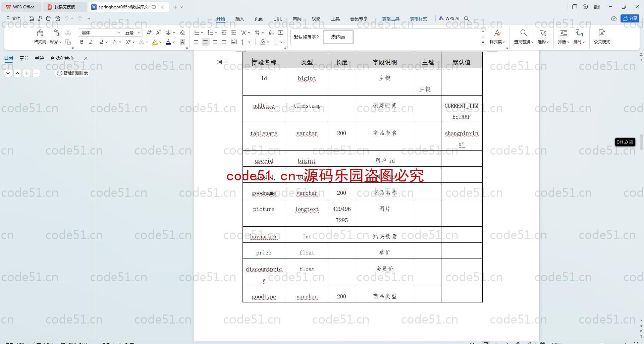This screenshot has height=344, width=644.
Task: Expand the borders dropdown arrow
Action: pos(281,42)
